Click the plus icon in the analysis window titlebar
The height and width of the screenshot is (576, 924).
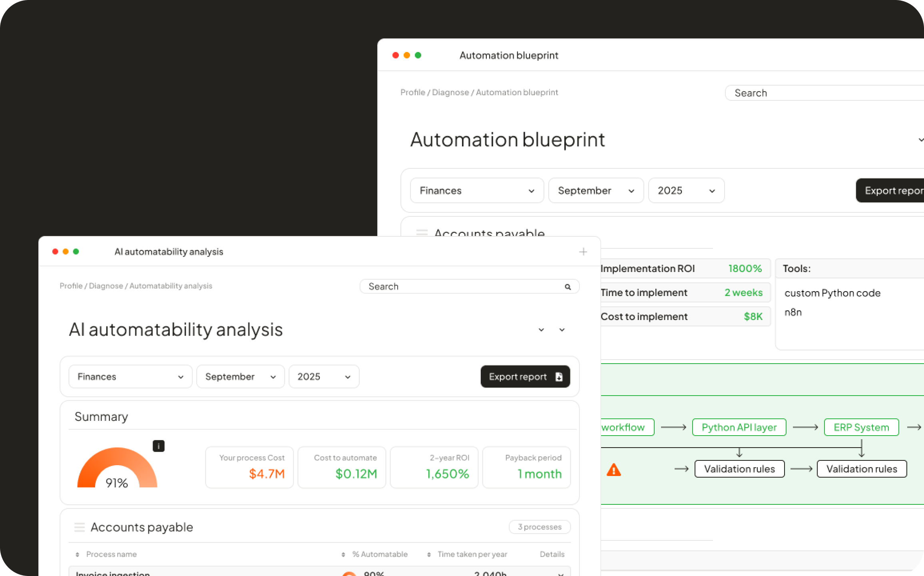[x=583, y=252]
